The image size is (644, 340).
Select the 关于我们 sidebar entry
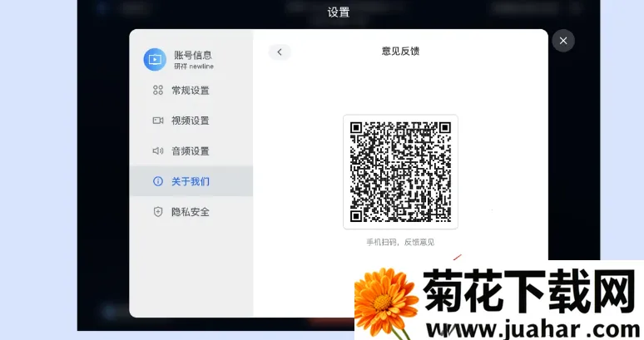click(x=191, y=181)
